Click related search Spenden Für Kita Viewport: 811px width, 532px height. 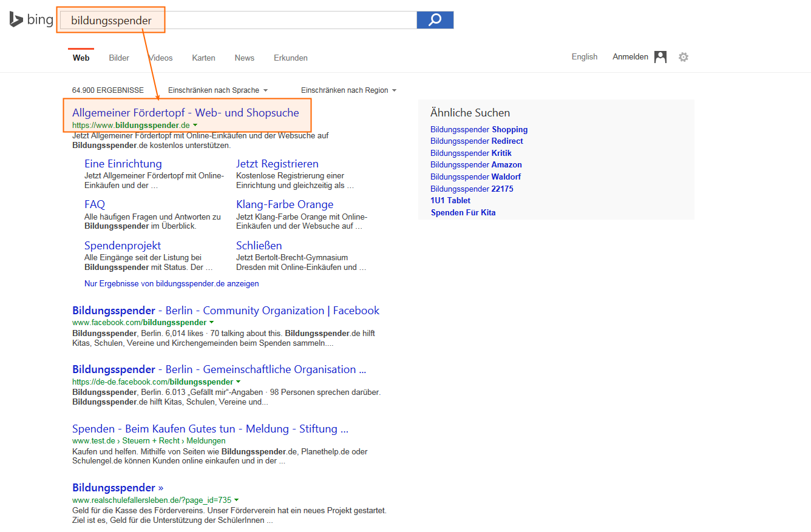[463, 212]
